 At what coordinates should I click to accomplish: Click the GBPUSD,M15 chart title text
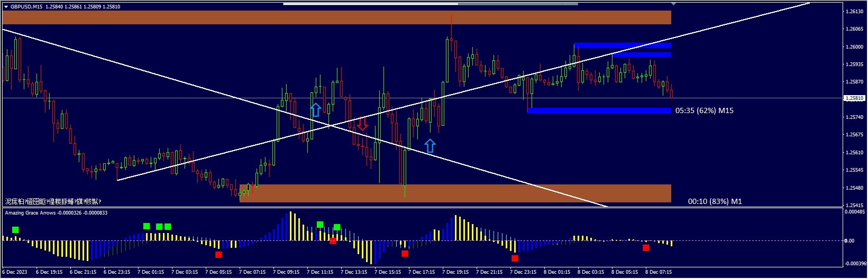[28, 7]
